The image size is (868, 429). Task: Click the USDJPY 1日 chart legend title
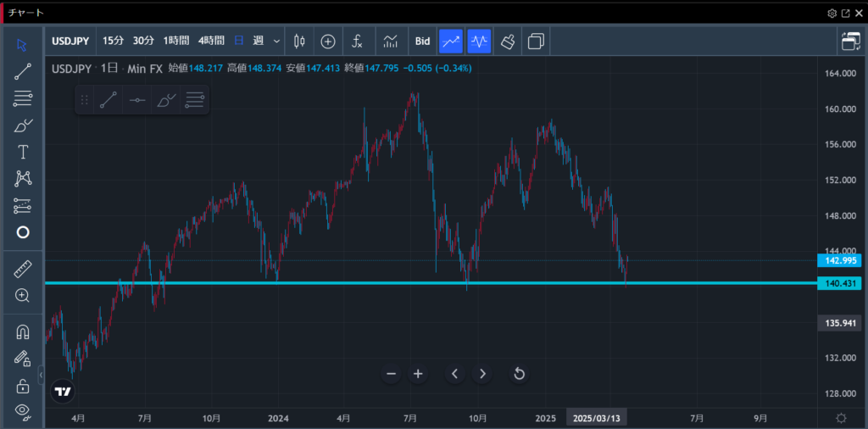[x=108, y=69]
